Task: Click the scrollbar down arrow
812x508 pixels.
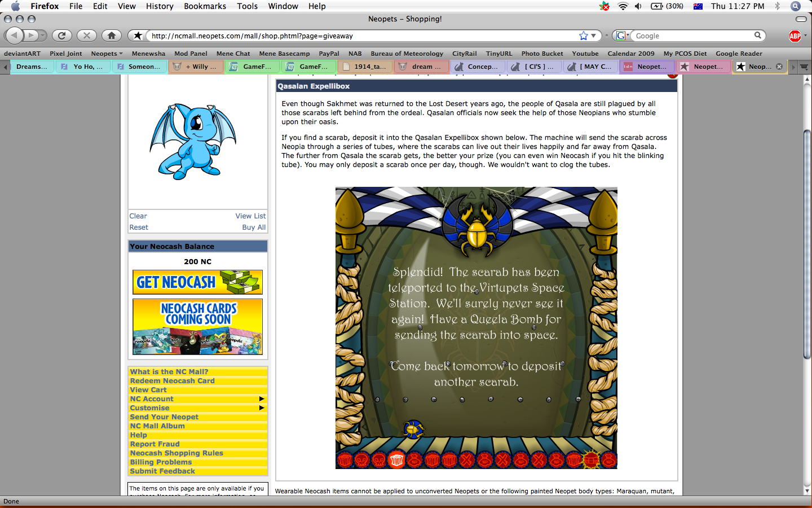Action: coord(807,491)
